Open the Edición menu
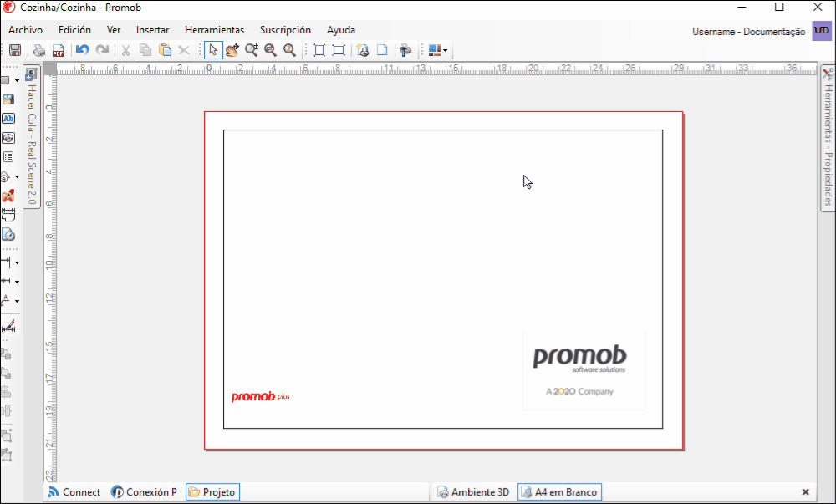The height and width of the screenshot is (504, 836). click(74, 30)
